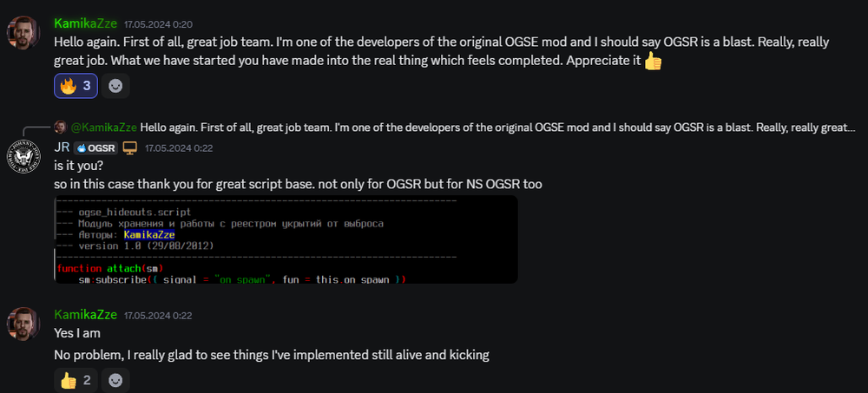This screenshot has width=868, height=393.
Task: Click the KamikaZze username above 'Yes I am'
Action: (85, 314)
